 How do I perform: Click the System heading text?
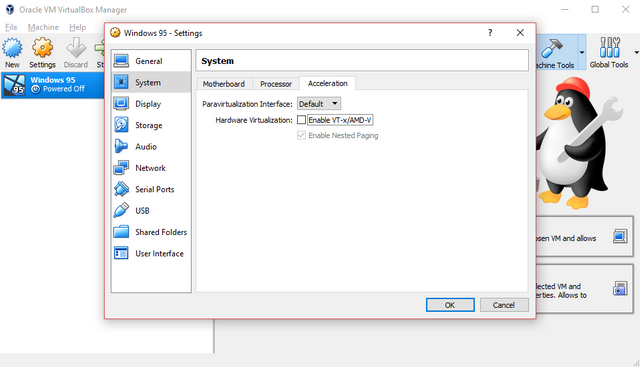pyautogui.click(x=218, y=61)
